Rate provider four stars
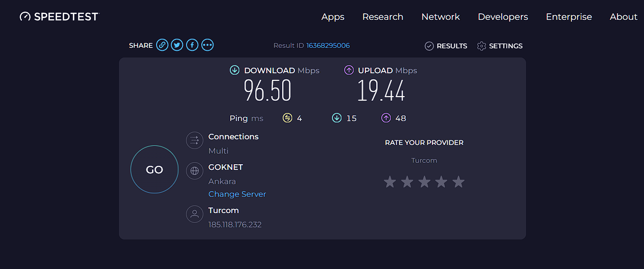This screenshot has height=269, width=644. coord(441,182)
